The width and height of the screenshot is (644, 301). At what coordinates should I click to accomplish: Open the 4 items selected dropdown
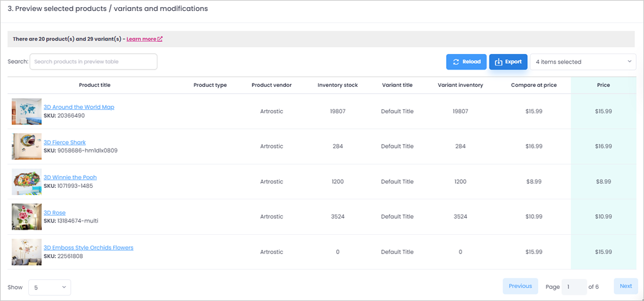pyautogui.click(x=583, y=62)
